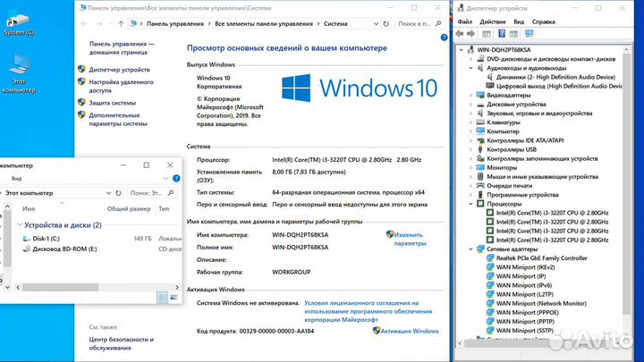Refresh the Explorer 'Этот компьютер' address bar
This screenshot has width=644, height=362.
(x=118, y=192)
